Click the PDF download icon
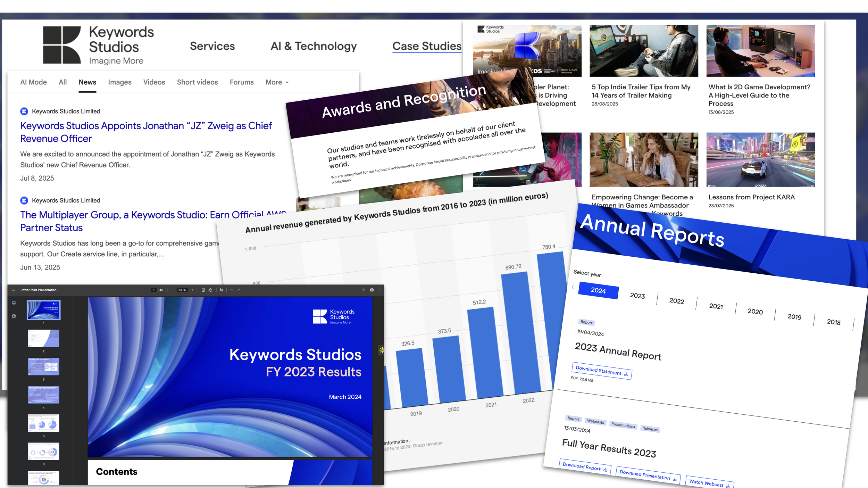The height and width of the screenshot is (488, 868). (x=364, y=290)
